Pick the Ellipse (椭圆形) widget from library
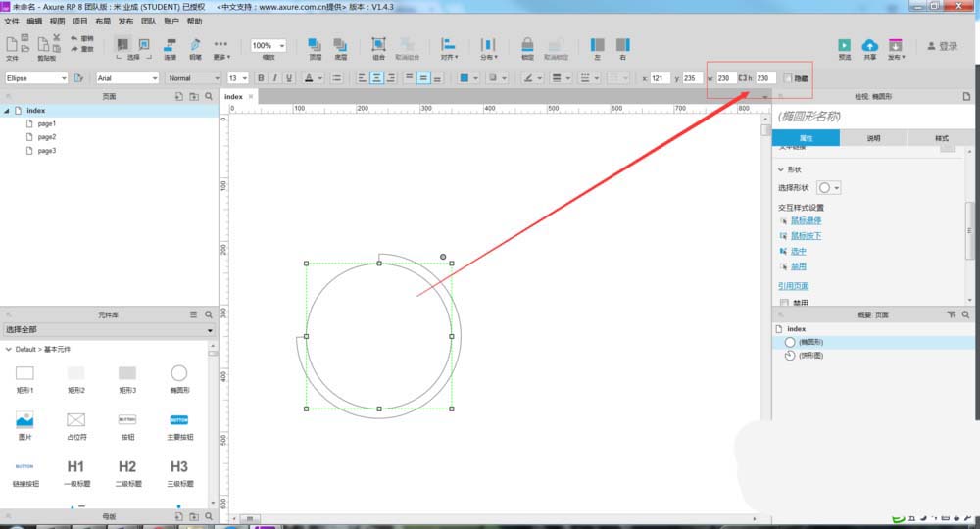 pos(179,378)
